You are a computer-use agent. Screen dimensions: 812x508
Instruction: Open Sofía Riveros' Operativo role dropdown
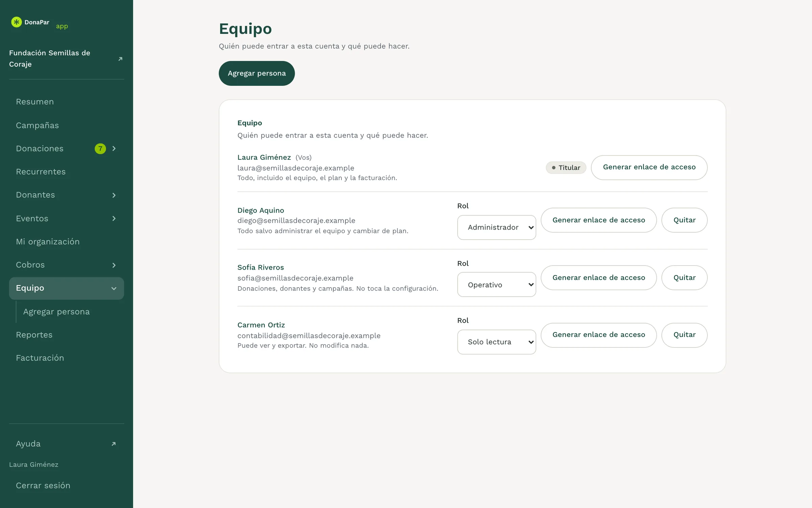pyautogui.click(x=497, y=284)
